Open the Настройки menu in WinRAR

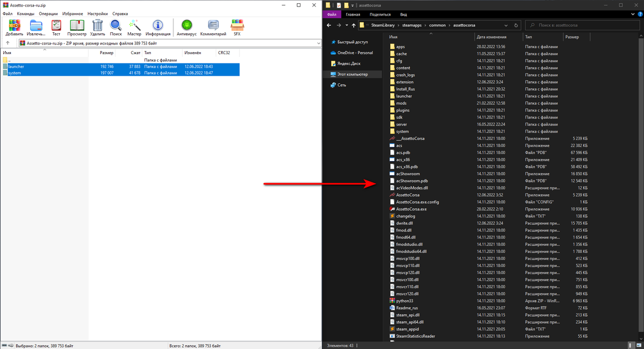(x=97, y=13)
